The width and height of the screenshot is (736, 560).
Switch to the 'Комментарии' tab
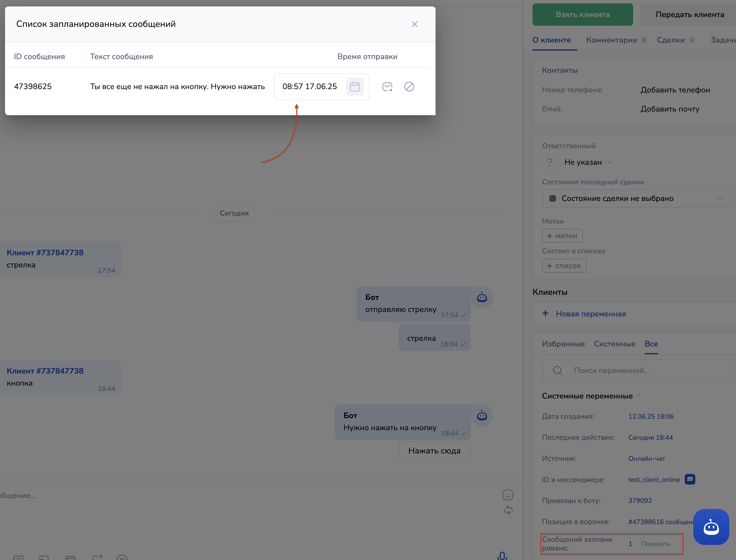(611, 40)
